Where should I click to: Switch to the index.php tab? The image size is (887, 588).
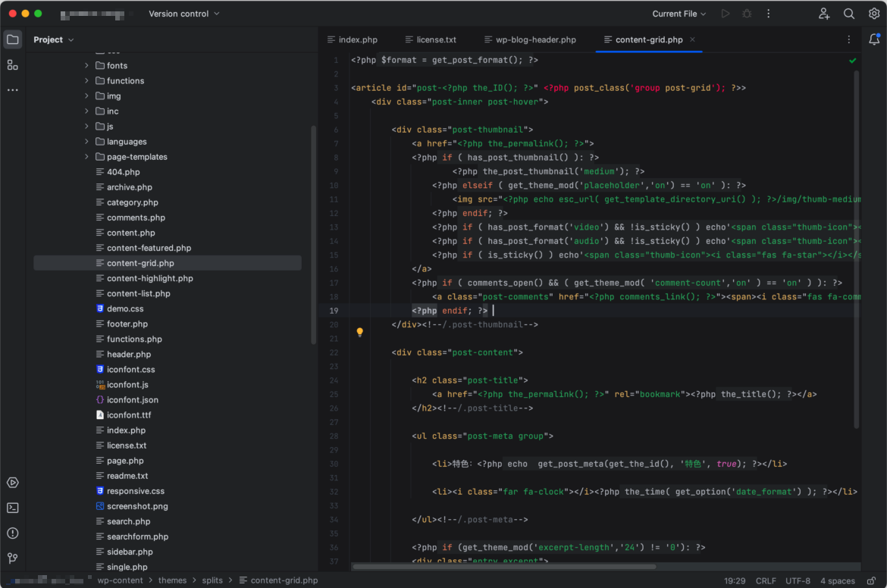coord(359,39)
